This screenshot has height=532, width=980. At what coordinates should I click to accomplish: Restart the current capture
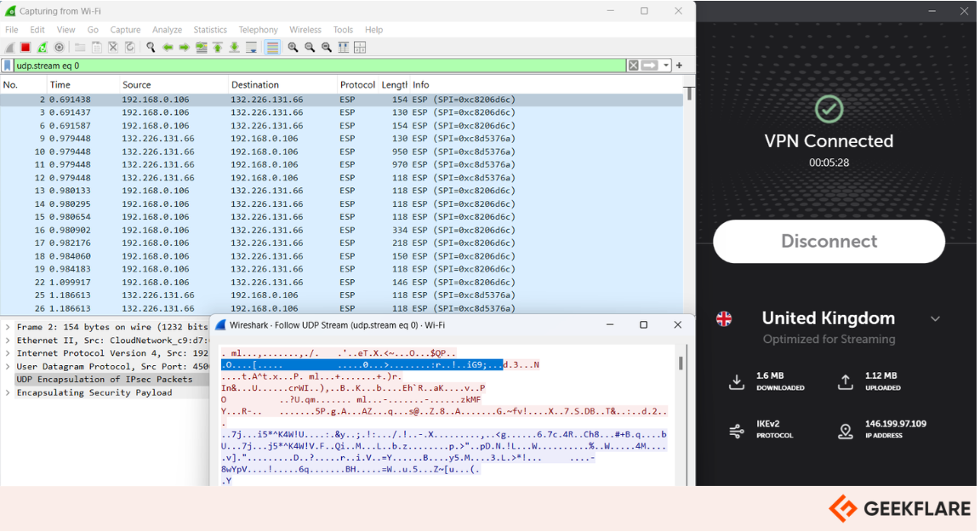41,47
